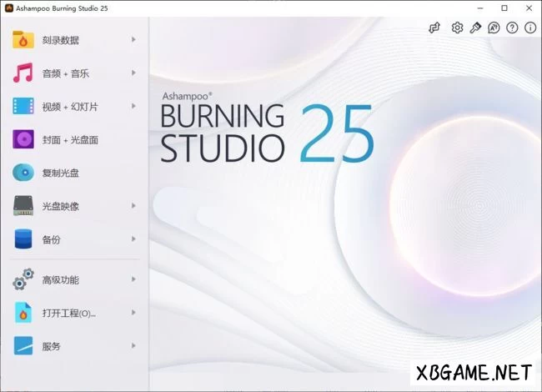Click the disc image drive icon
542x392 pixels.
click(x=23, y=206)
